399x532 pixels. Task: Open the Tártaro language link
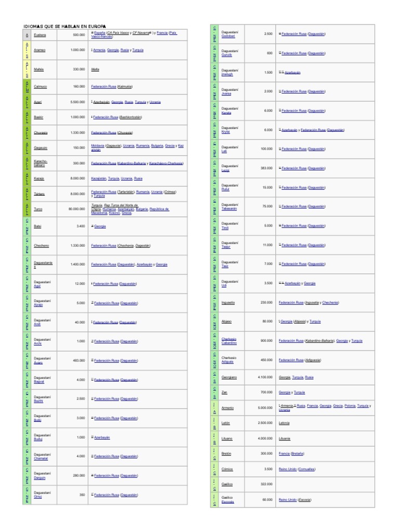click(x=39, y=194)
